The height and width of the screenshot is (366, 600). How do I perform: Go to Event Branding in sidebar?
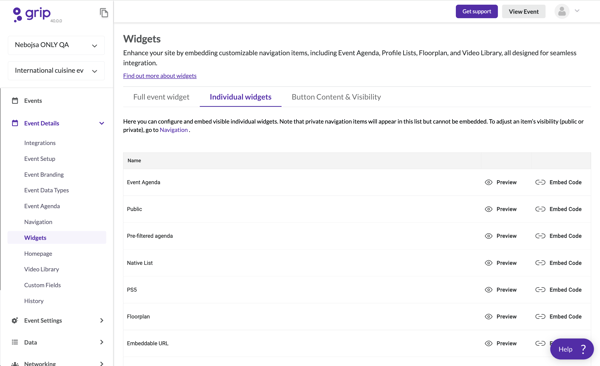click(x=44, y=175)
